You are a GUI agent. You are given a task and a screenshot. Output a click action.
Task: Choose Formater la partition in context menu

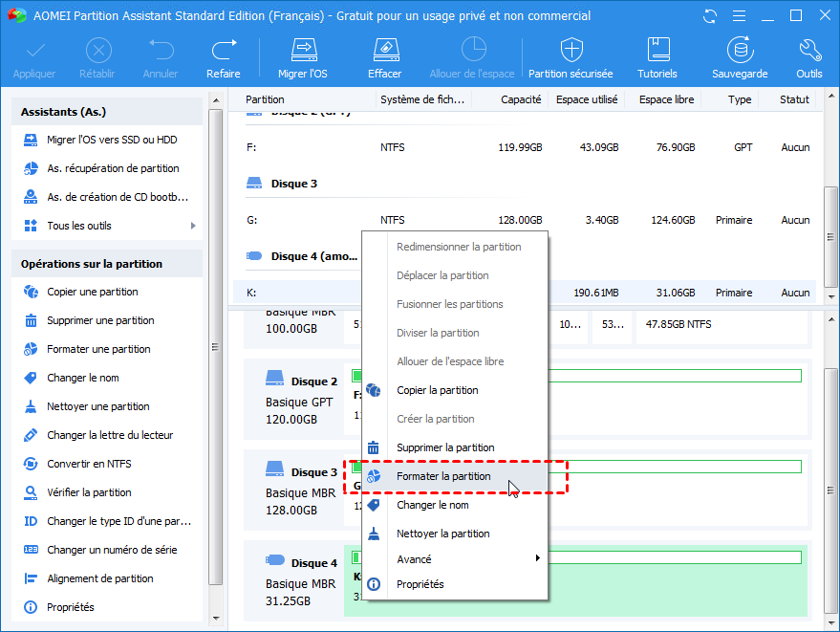click(443, 476)
